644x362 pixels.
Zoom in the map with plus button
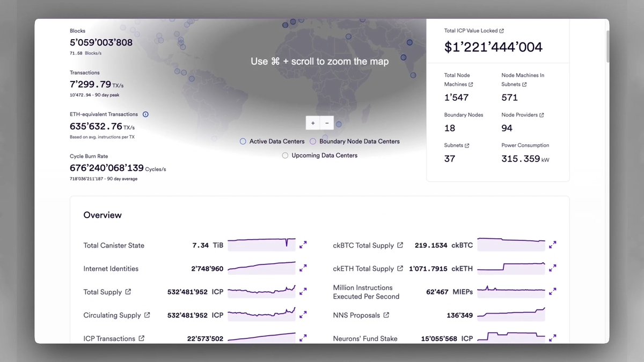tap(313, 123)
